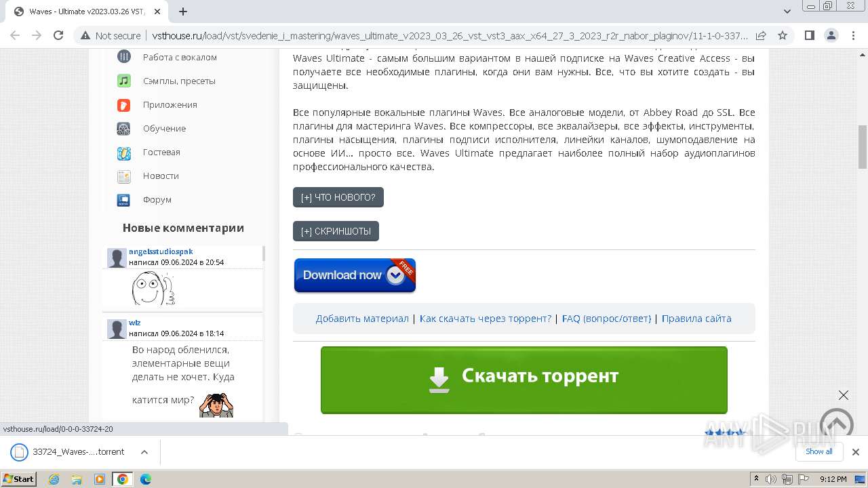Open wlz profile link
This screenshot has height=488, width=868.
point(134,323)
